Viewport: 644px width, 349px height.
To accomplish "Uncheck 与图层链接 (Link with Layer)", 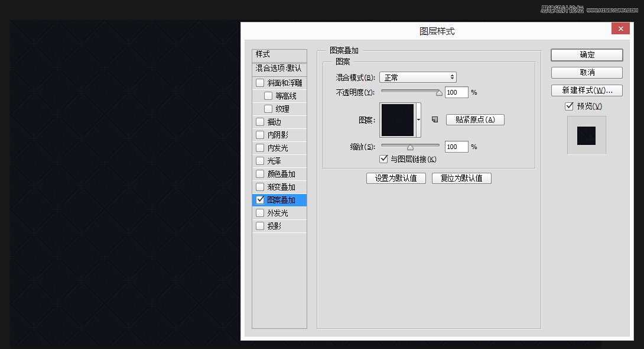I will (x=383, y=159).
